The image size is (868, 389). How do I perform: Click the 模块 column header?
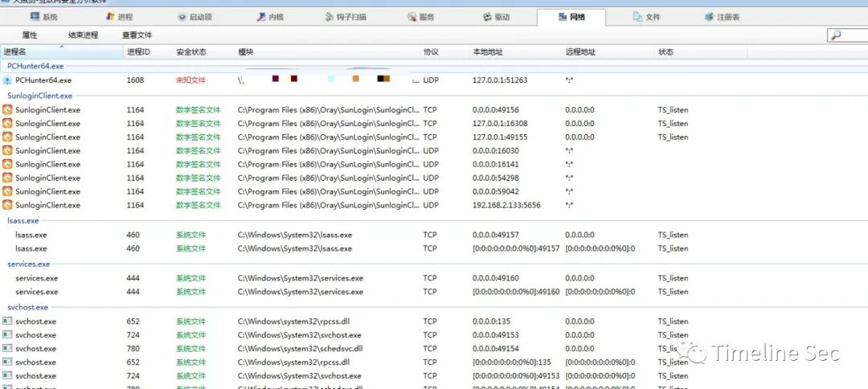click(327, 52)
